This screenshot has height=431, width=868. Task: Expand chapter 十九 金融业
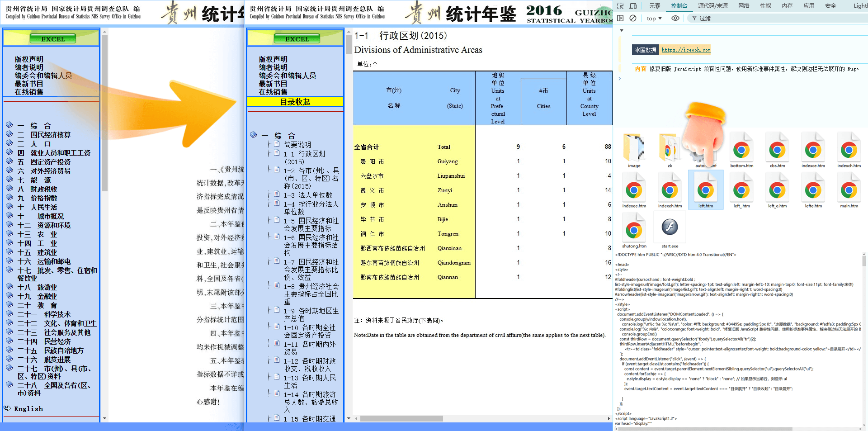tap(37, 296)
